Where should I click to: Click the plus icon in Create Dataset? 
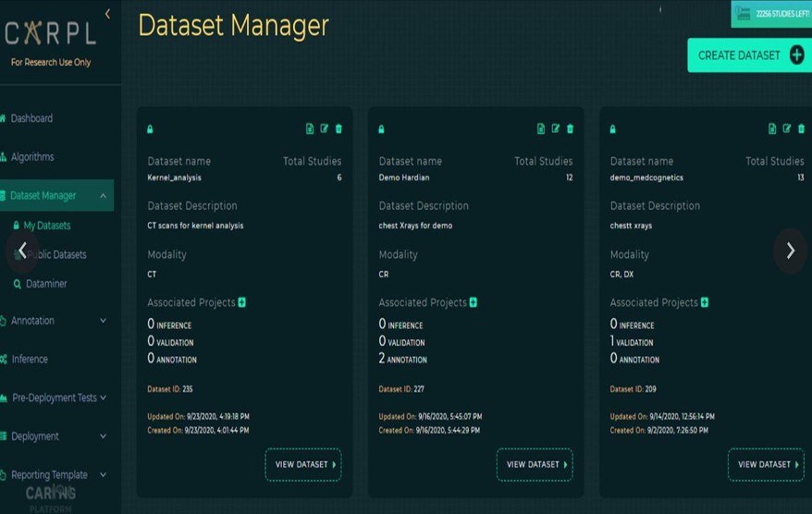pyautogui.click(x=796, y=55)
